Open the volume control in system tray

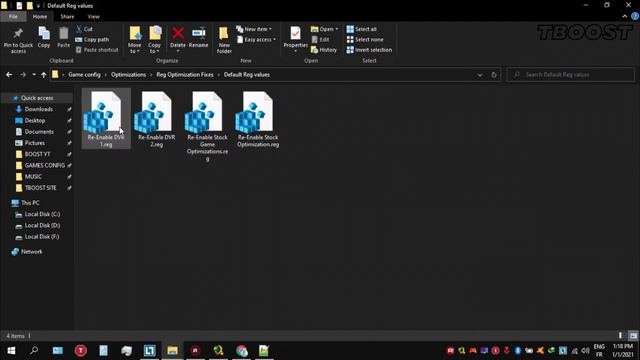[x=585, y=351]
